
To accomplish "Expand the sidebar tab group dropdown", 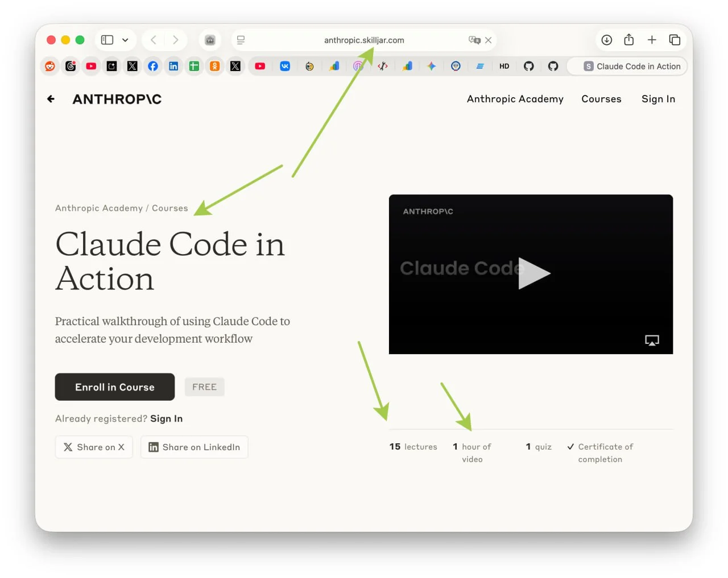I will pos(125,40).
